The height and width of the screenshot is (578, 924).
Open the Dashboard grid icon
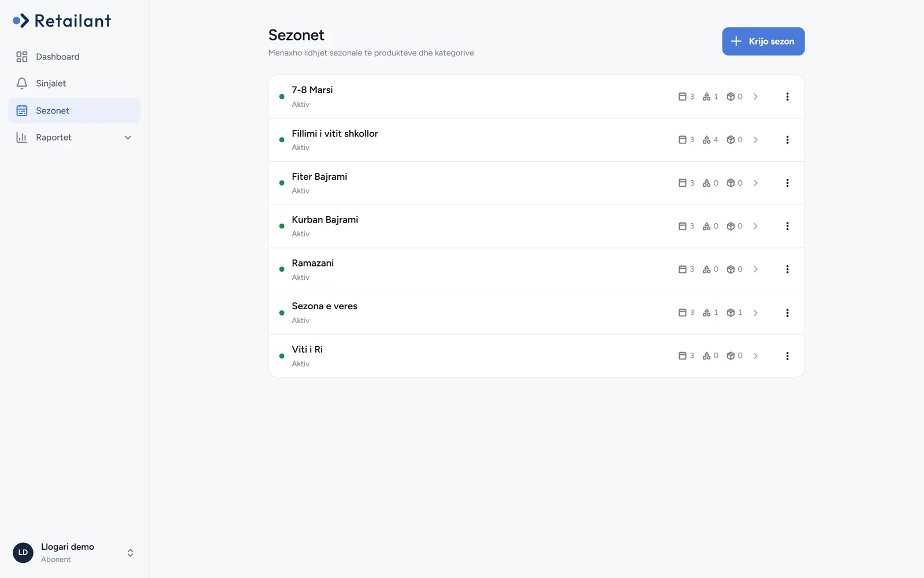pos(22,57)
